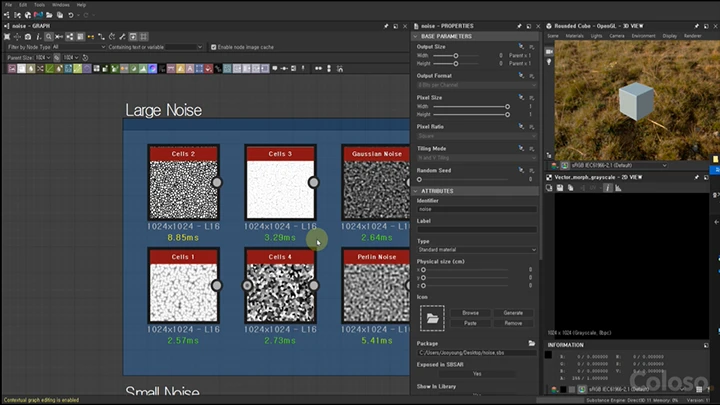Click the purple rainbow-circle node icon in node shelf
Screen dimensions: 720x405
pyautogui.click(x=152, y=69)
